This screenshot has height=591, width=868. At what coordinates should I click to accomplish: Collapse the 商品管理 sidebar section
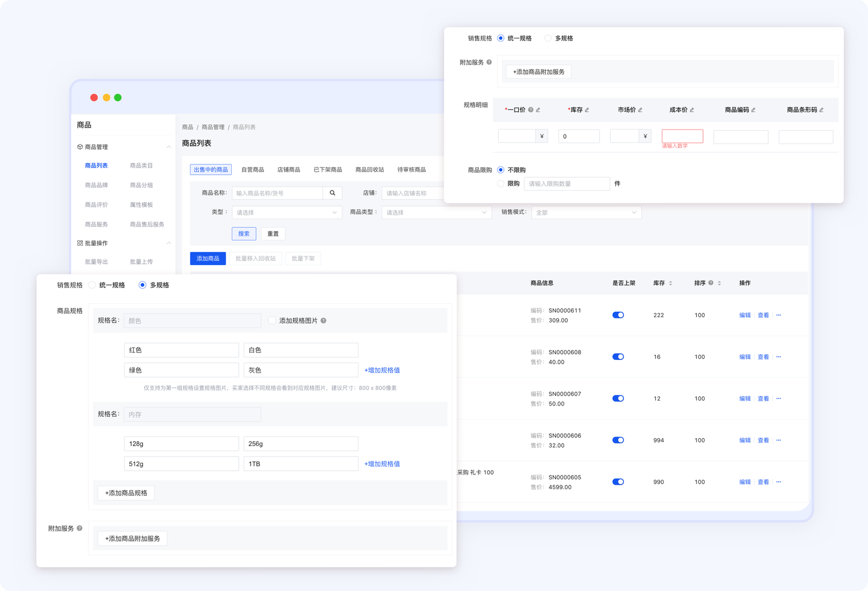click(x=169, y=147)
